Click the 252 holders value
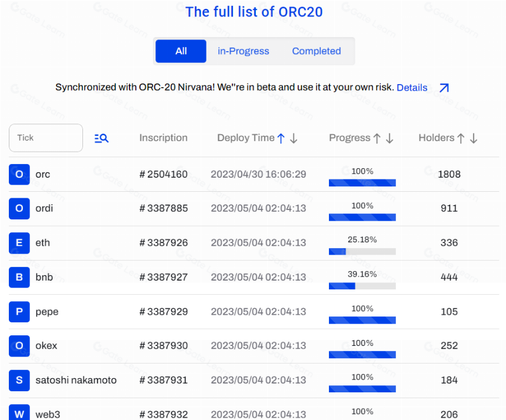 (x=449, y=346)
